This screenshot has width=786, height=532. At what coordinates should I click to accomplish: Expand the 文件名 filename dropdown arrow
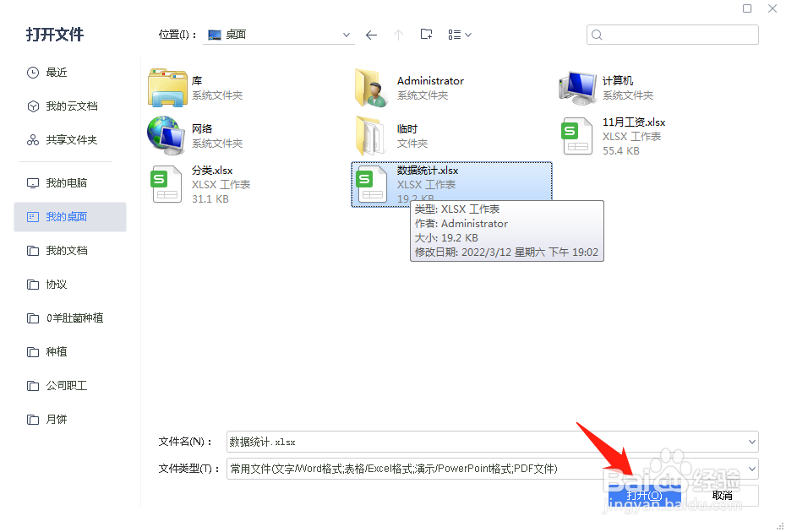[x=751, y=442]
